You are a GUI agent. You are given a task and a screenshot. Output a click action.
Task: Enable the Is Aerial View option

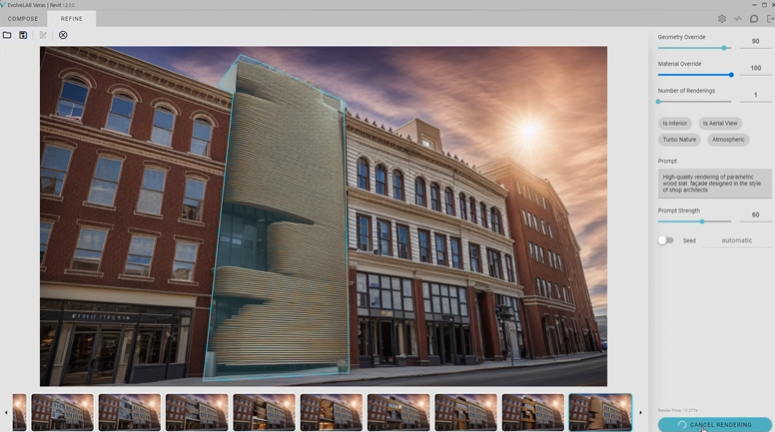(x=719, y=123)
